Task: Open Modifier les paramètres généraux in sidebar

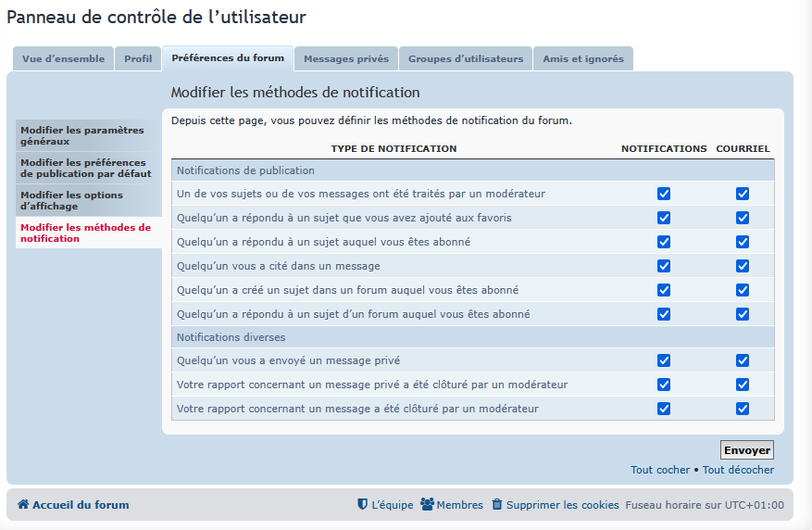Action: 89,135
